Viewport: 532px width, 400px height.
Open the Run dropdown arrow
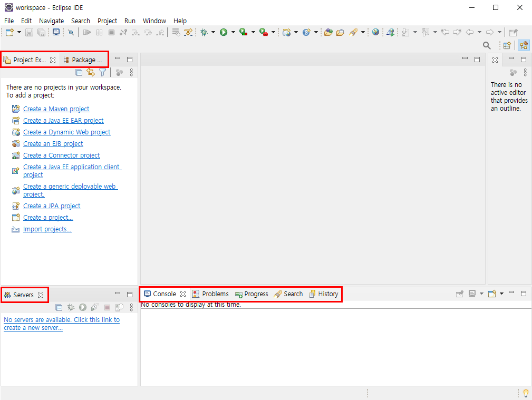point(233,32)
